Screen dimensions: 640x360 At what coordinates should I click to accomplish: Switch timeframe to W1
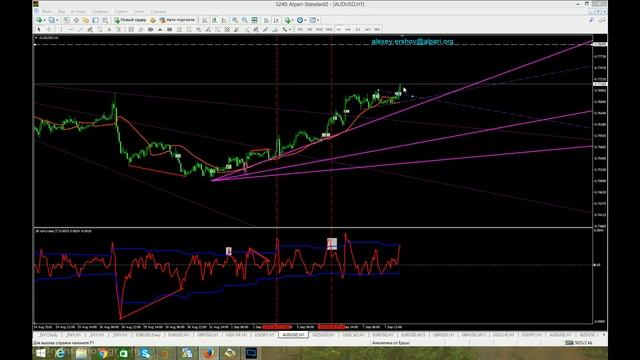click(368, 29)
